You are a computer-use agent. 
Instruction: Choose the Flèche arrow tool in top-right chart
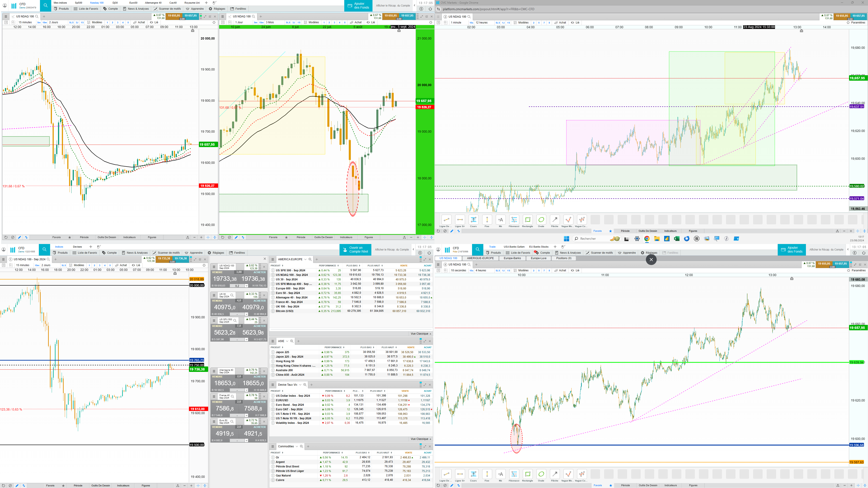point(555,220)
